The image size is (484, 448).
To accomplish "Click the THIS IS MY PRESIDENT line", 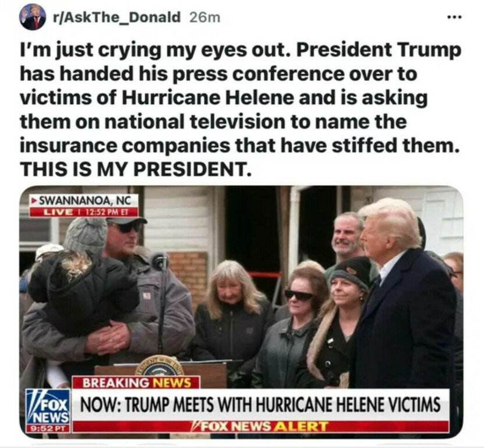I will click(x=136, y=169).
